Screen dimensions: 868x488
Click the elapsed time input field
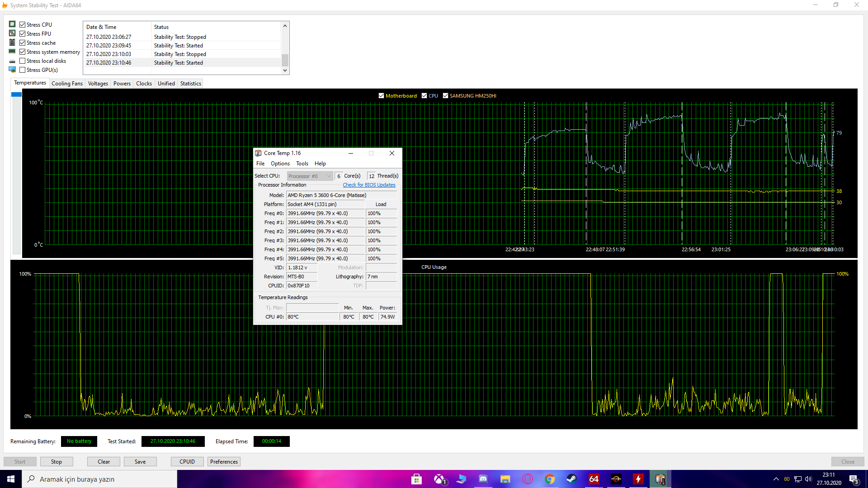[x=271, y=441]
